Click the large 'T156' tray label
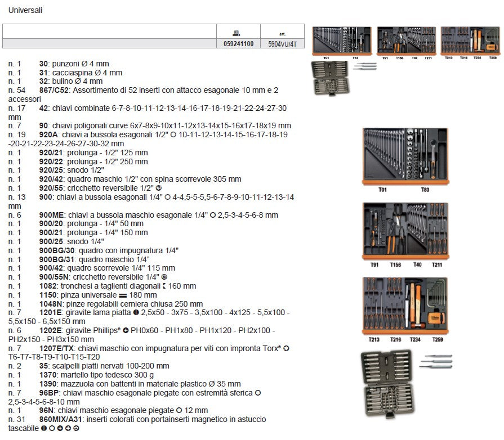 (395, 264)
